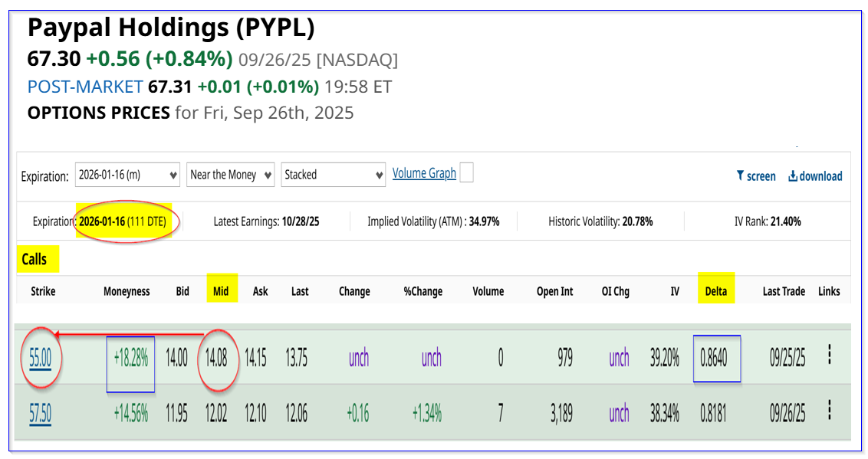Sort by the Moneyness column header
Viewport: 868px width, 459px height.
point(127,291)
